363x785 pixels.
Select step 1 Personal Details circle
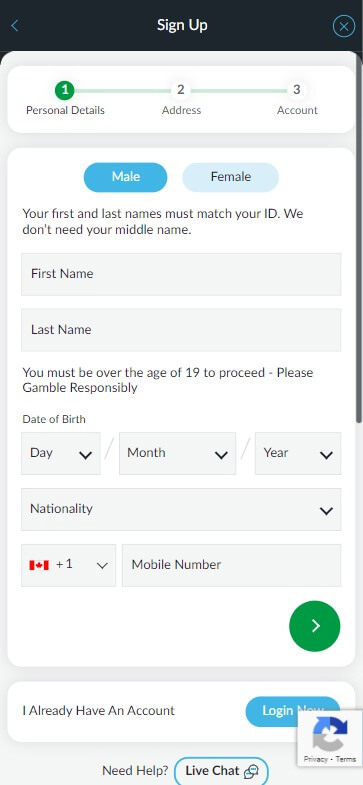65,90
